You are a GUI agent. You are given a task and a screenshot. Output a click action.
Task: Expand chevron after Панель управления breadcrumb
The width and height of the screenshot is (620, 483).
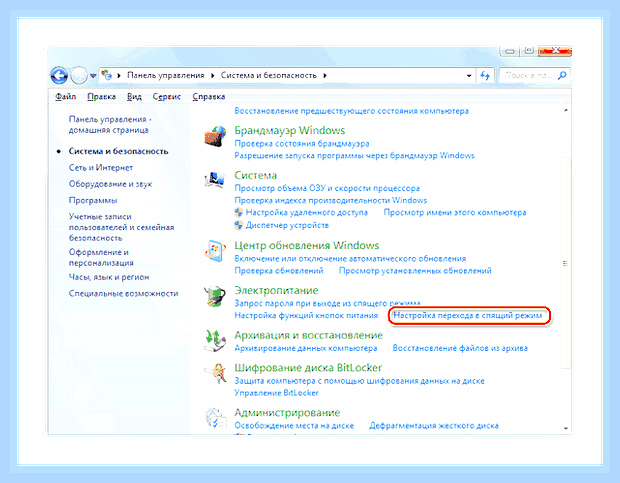(x=212, y=75)
